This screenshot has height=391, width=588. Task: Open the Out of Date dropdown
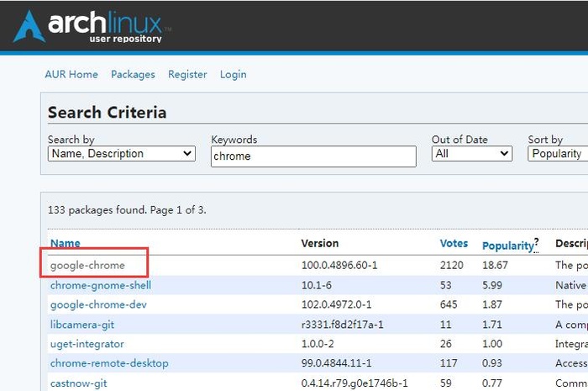(x=471, y=154)
